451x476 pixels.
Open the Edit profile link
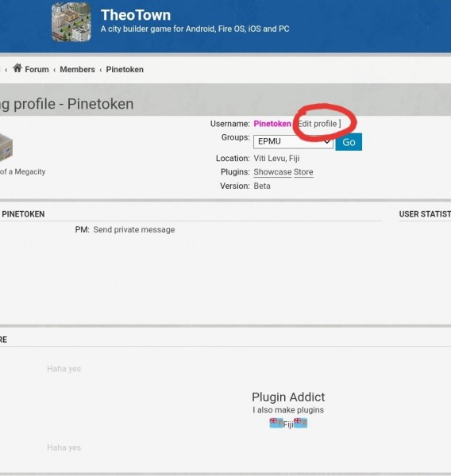(318, 124)
